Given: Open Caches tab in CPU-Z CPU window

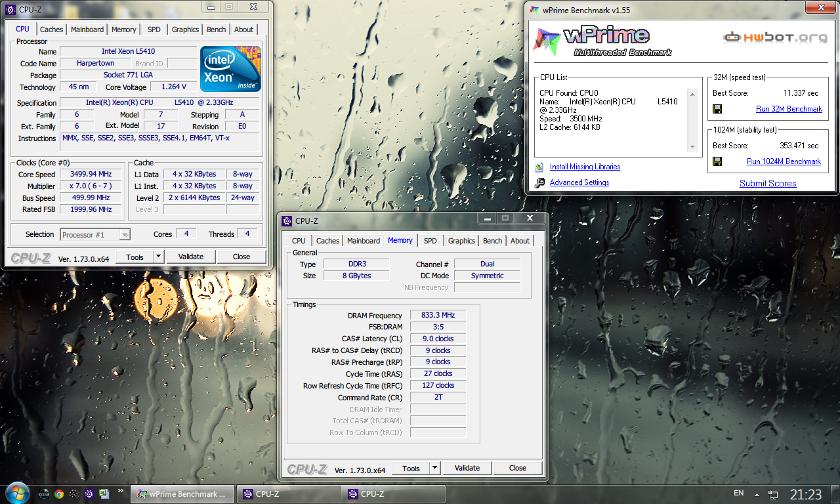Looking at the screenshot, I should tap(52, 30).
